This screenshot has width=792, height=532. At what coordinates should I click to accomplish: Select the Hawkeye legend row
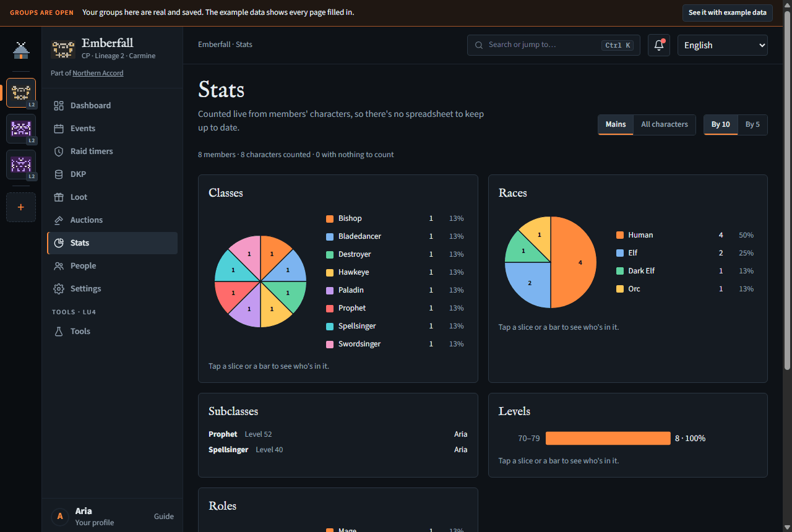[x=395, y=272]
